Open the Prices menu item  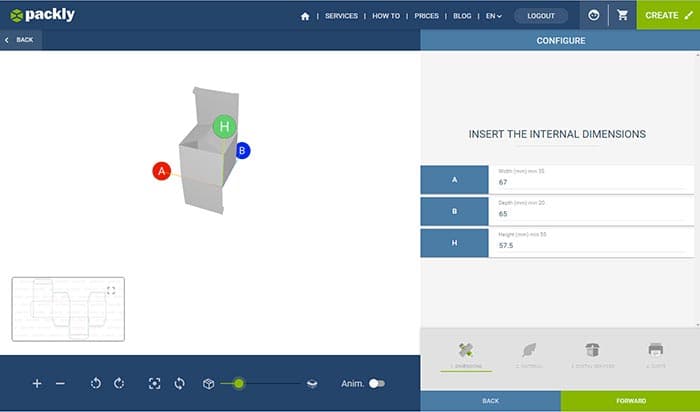coord(426,16)
